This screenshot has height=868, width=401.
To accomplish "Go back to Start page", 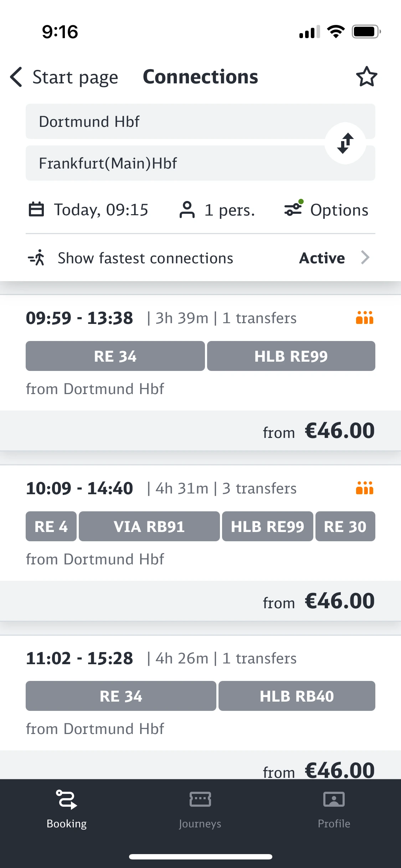I will [75, 77].
